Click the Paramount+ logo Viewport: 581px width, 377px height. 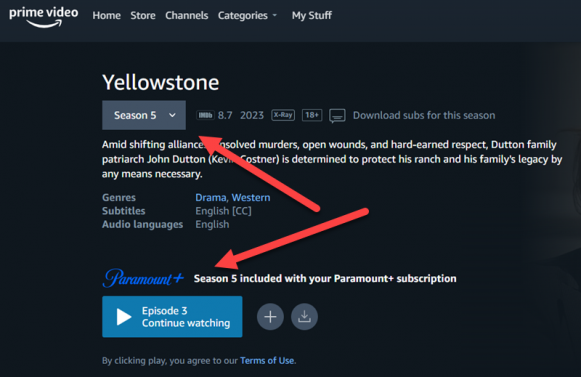(143, 278)
